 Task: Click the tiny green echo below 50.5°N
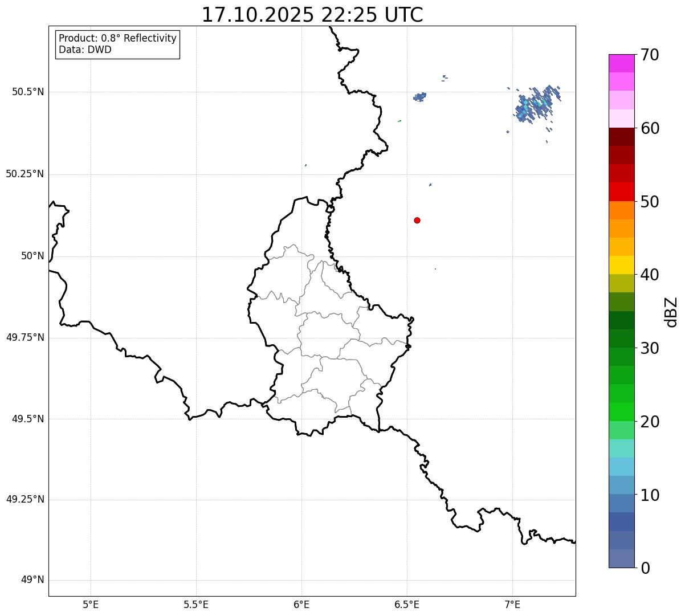(399, 121)
